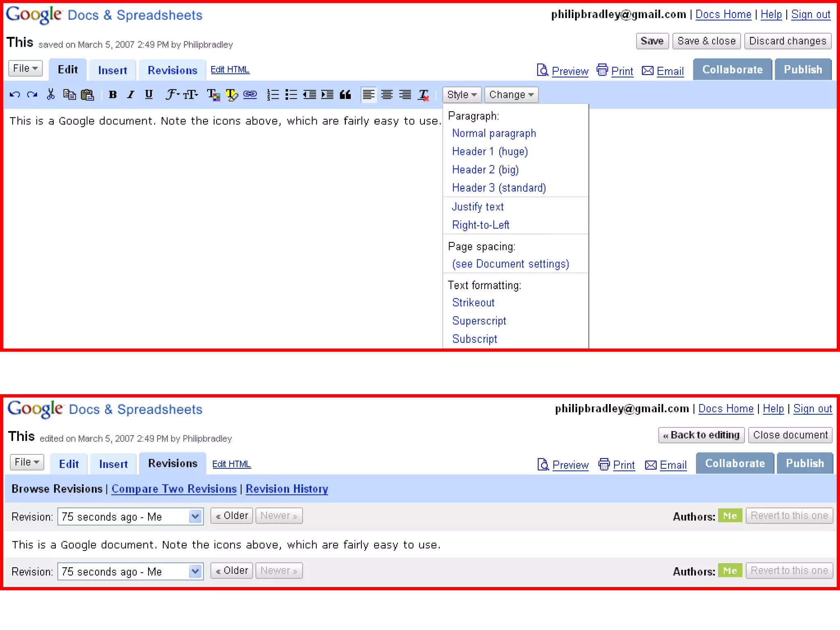
Task: Toggle bold formatting in toolbar
Action: 113,95
